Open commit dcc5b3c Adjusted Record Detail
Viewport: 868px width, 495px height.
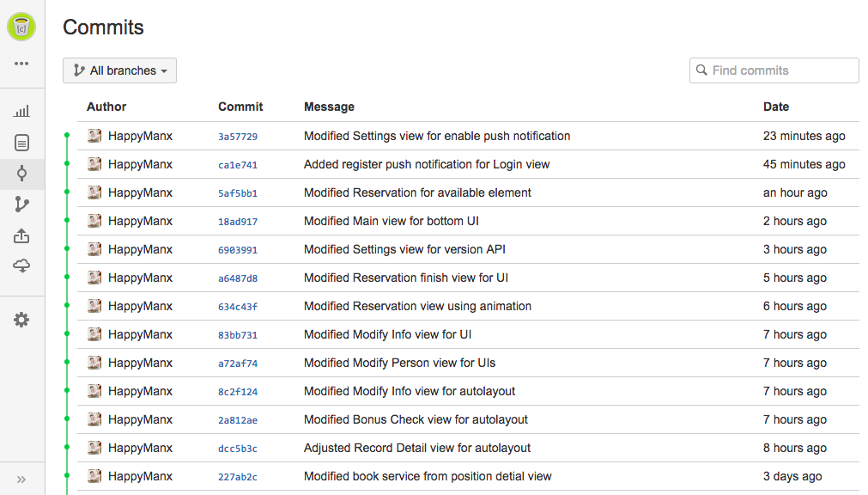click(238, 449)
